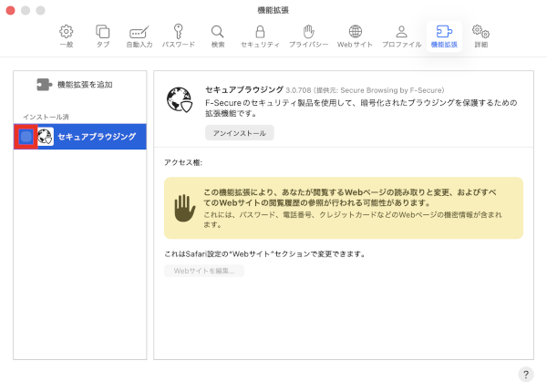Screen dimensions: 547x392
Task: Open the セキュリティ settings pane
Action: click(x=259, y=36)
